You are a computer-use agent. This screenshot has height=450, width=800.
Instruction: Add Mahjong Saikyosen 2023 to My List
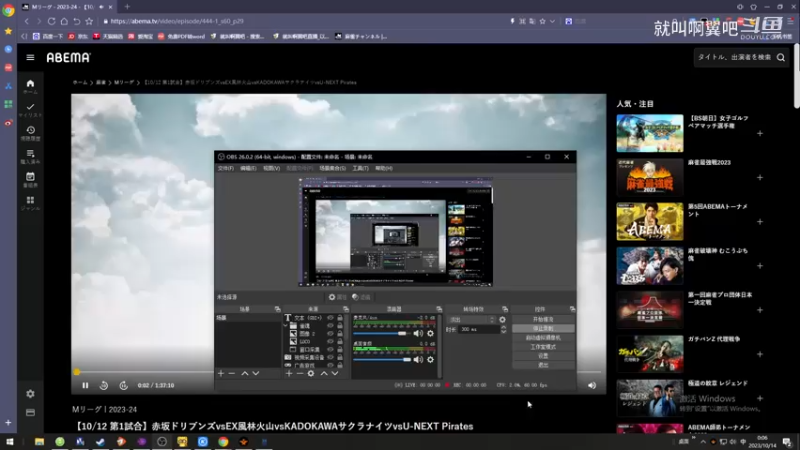(x=760, y=178)
